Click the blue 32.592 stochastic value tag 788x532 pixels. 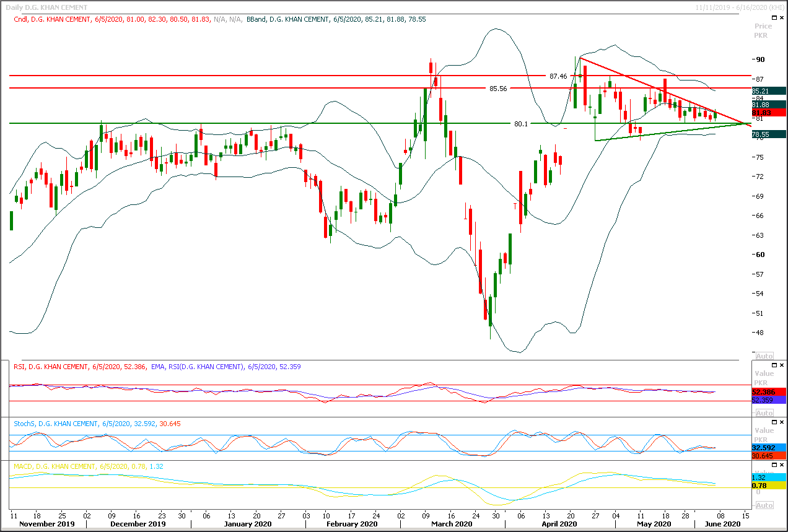click(x=768, y=447)
